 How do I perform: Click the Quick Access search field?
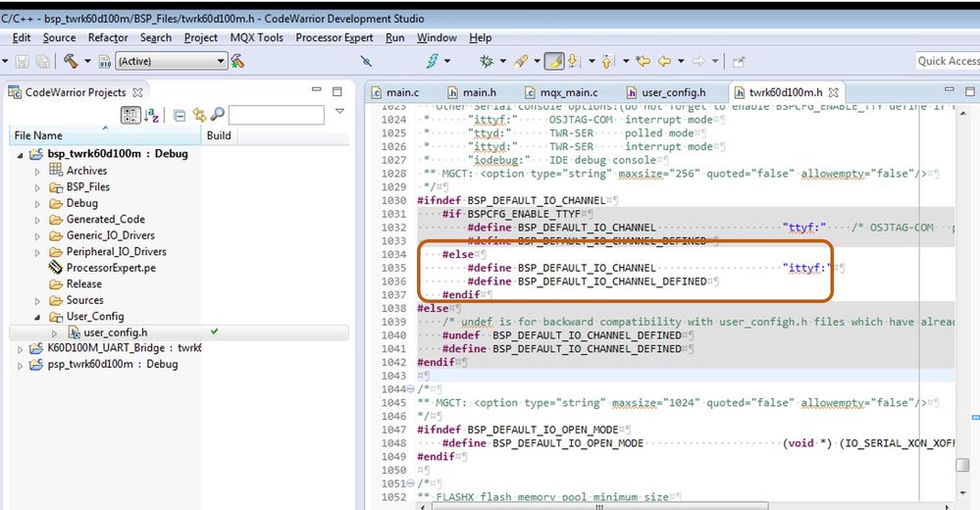click(x=948, y=61)
